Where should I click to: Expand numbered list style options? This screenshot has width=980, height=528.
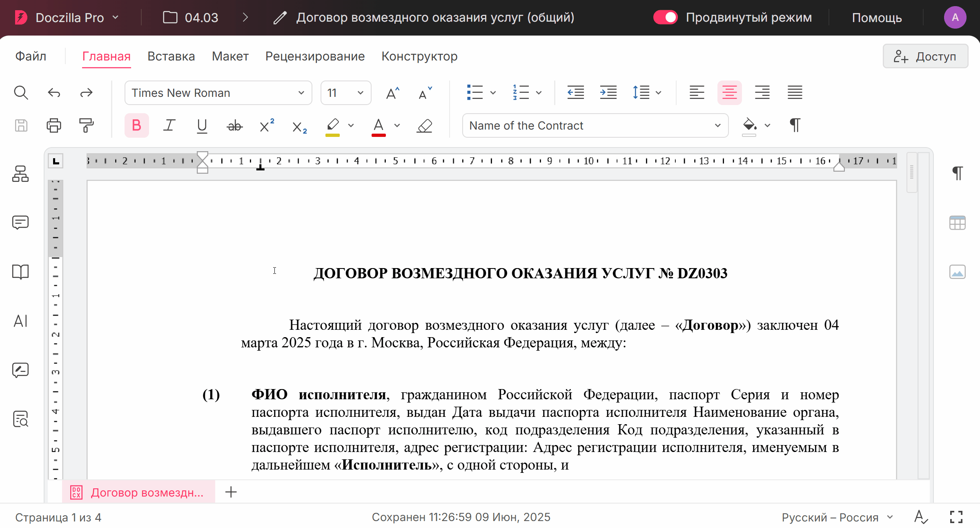pos(539,93)
